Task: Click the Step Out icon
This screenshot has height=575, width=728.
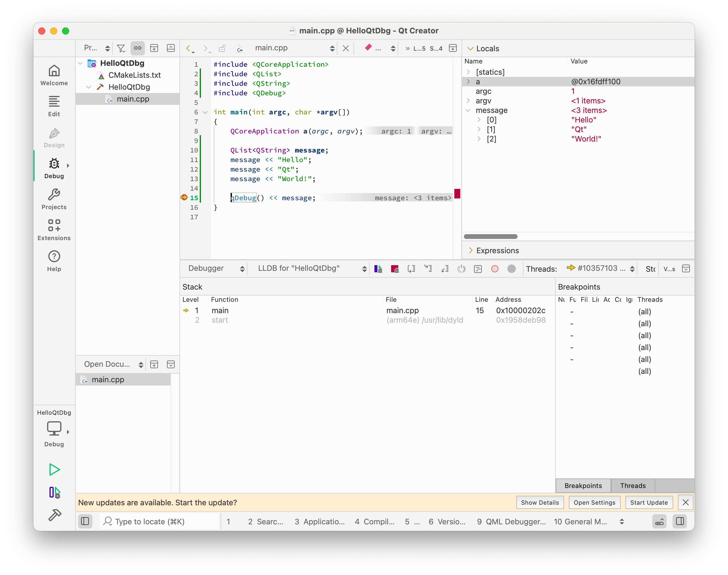Action: click(x=445, y=269)
